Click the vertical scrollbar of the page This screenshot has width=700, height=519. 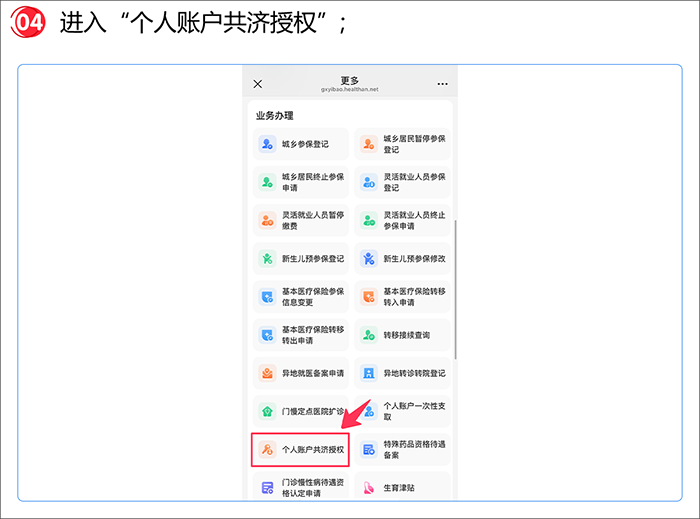click(455, 290)
